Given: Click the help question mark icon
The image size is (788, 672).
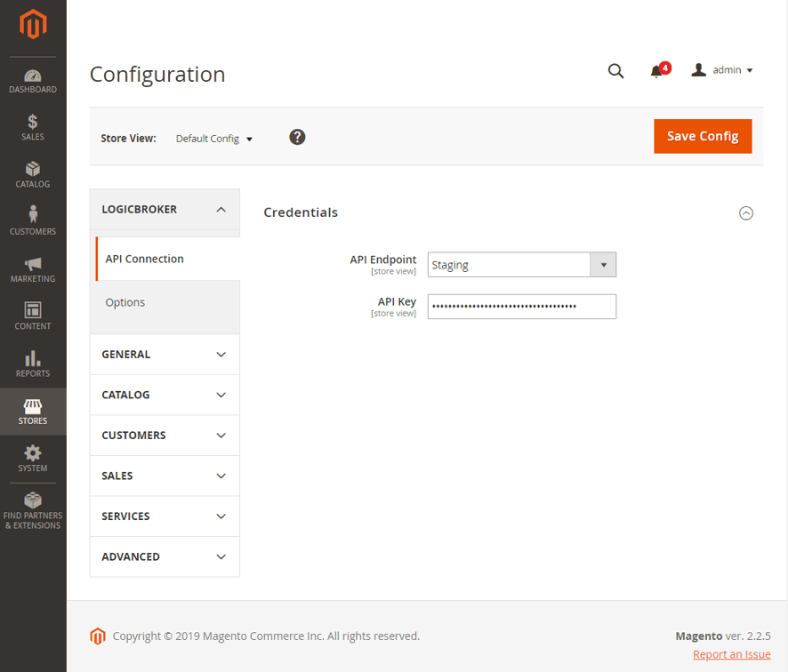Looking at the screenshot, I should (x=298, y=137).
